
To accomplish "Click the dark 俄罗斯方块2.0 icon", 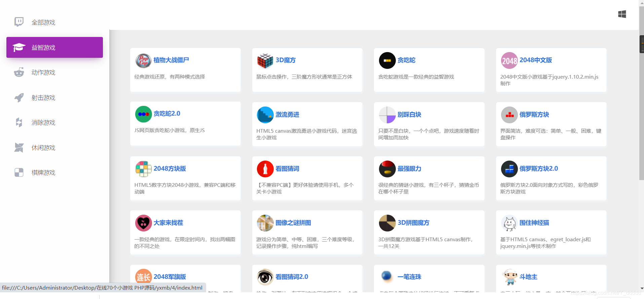I will point(509,169).
